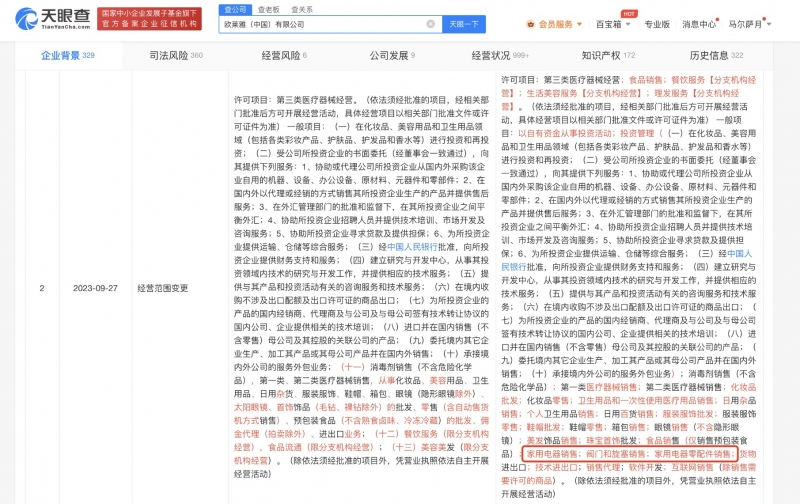Select the 企业背景 tab
800x504 pixels.
click(68, 56)
